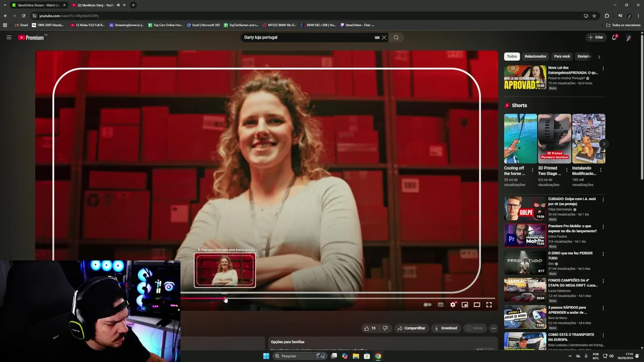
Task: Select the Enviado filter chip
Action: tap(584, 56)
